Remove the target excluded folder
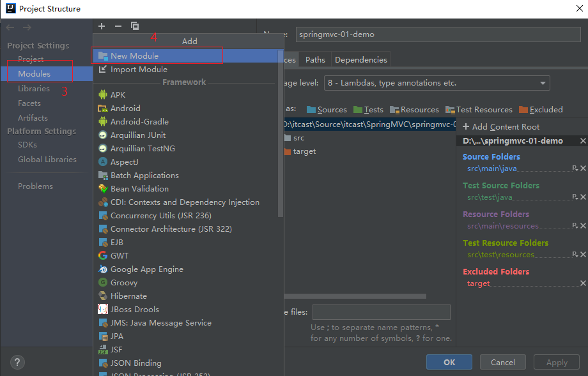 coord(583,283)
